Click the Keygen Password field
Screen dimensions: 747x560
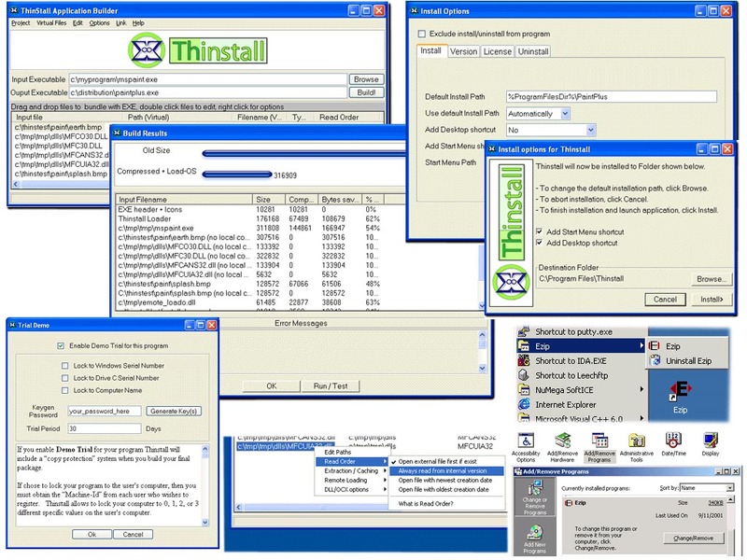[105, 411]
